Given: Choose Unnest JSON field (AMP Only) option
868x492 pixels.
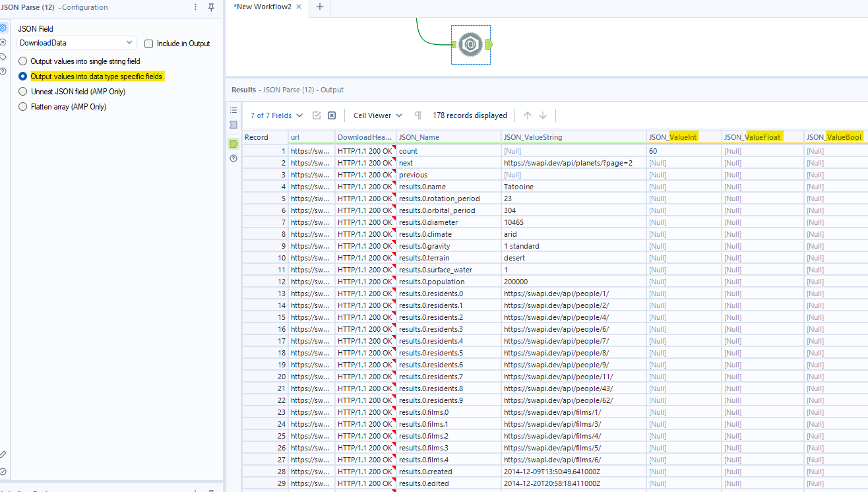Looking at the screenshot, I should 23,92.
